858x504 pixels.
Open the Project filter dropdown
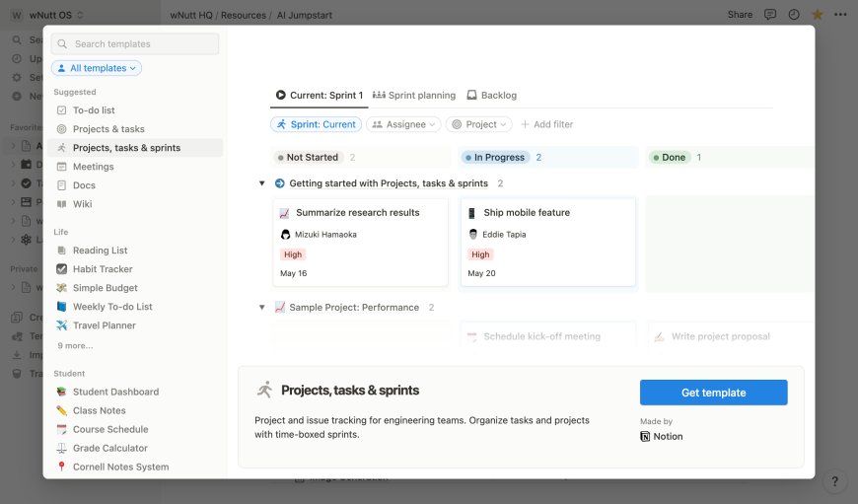point(479,124)
